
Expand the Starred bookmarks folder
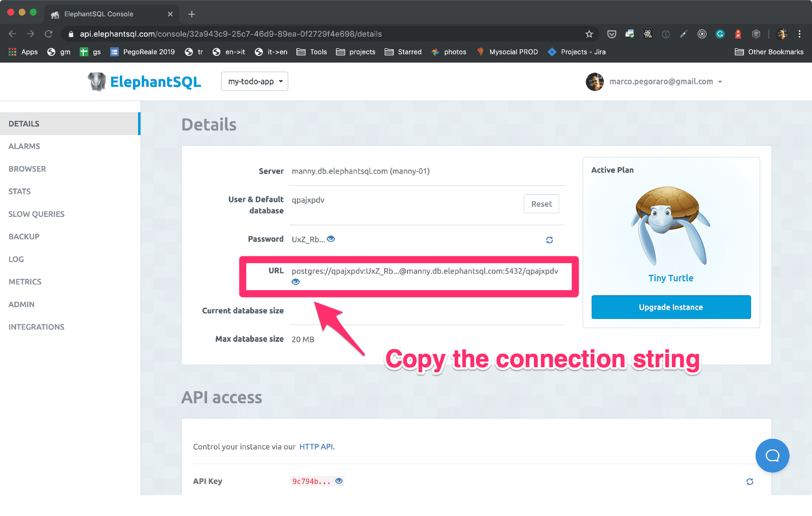(403, 52)
